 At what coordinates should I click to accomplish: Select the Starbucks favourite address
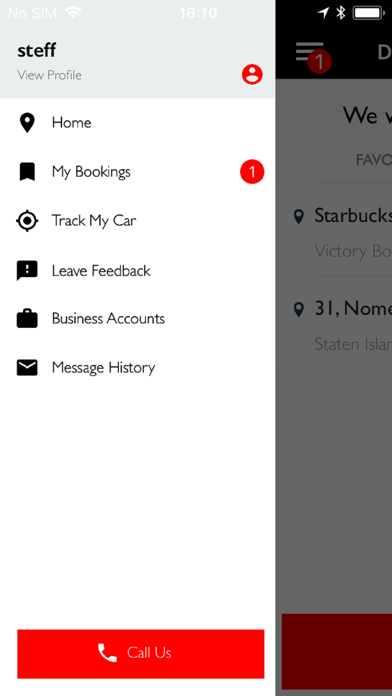click(342, 233)
